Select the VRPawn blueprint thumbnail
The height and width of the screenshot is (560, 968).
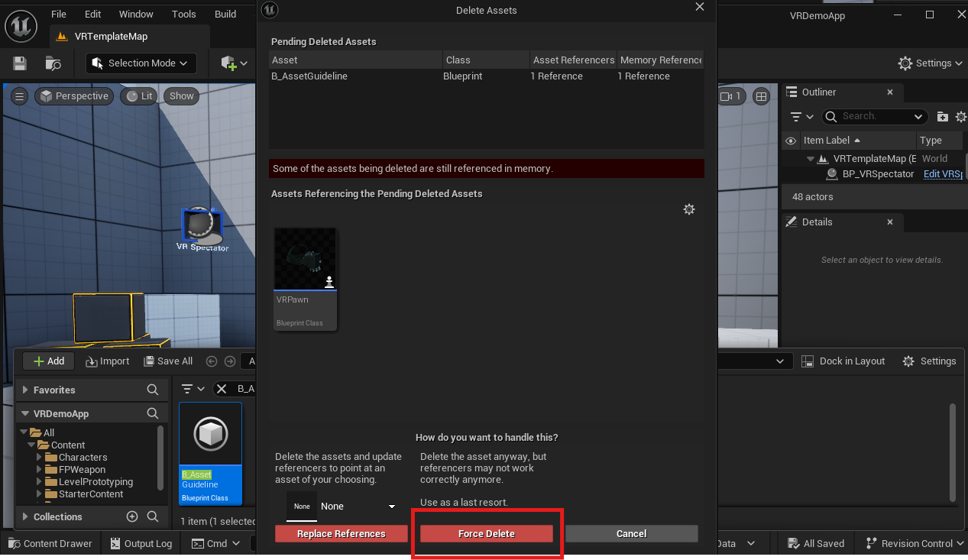pyautogui.click(x=306, y=279)
